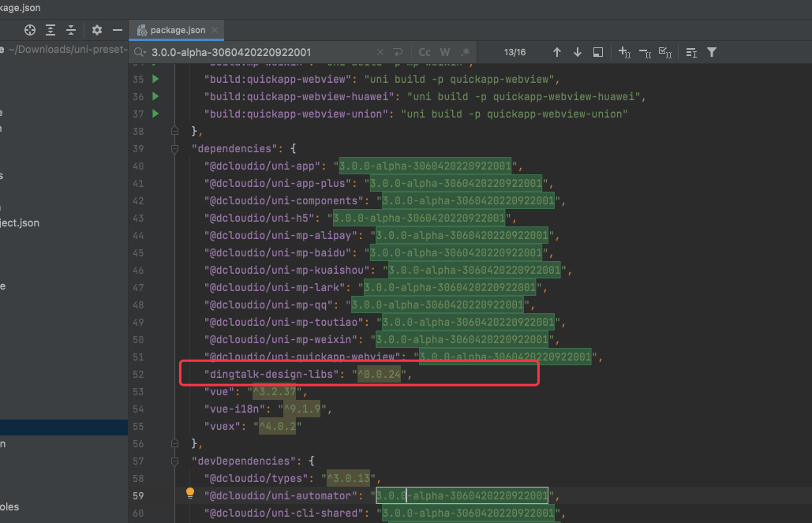Collapse the devDependencies block fold marker
This screenshot has width=812, height=523.
tap(175, 461)
